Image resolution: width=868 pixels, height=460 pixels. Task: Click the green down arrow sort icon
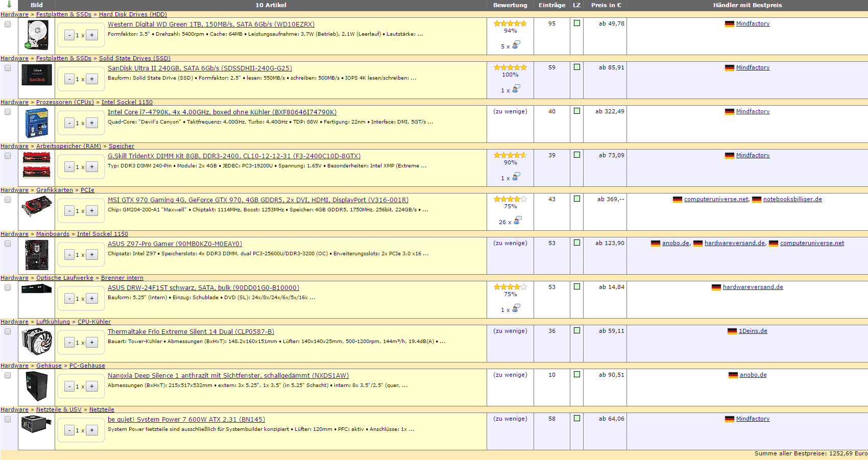coord(9,5)
